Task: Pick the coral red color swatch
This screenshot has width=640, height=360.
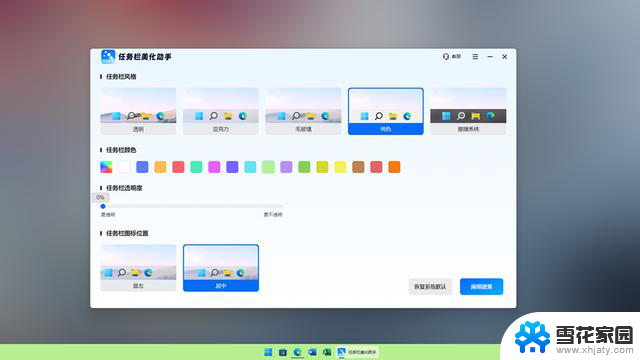Action: 178,167
